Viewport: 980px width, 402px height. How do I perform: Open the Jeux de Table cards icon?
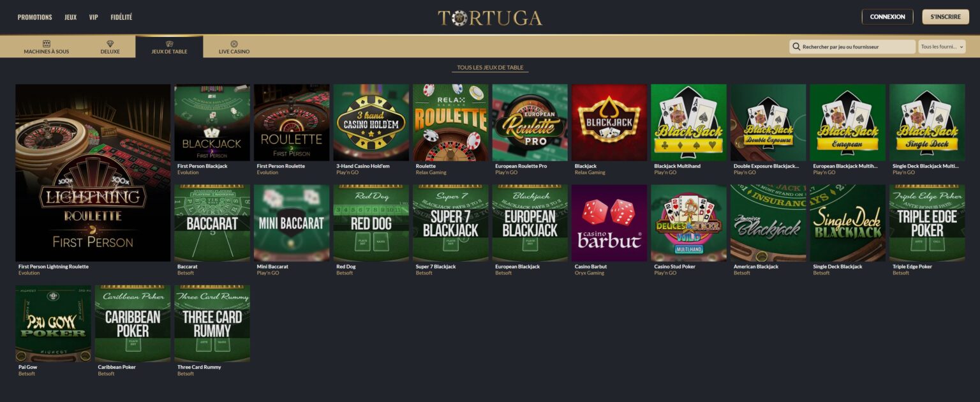click(x=169, y=43)
